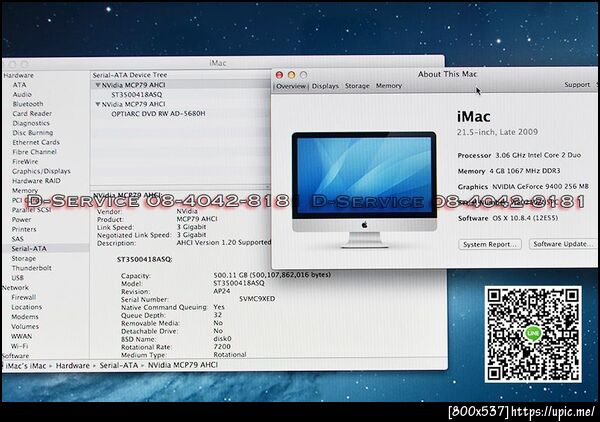600x422 pixels.
Task: Select Card Reader in the sidebar
Action: tap(32, 114)
